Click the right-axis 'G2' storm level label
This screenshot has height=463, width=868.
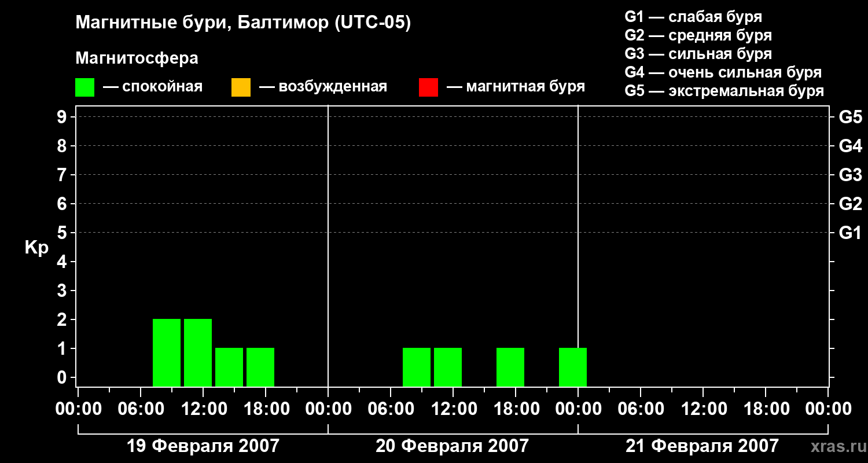[x=851, y=204]
